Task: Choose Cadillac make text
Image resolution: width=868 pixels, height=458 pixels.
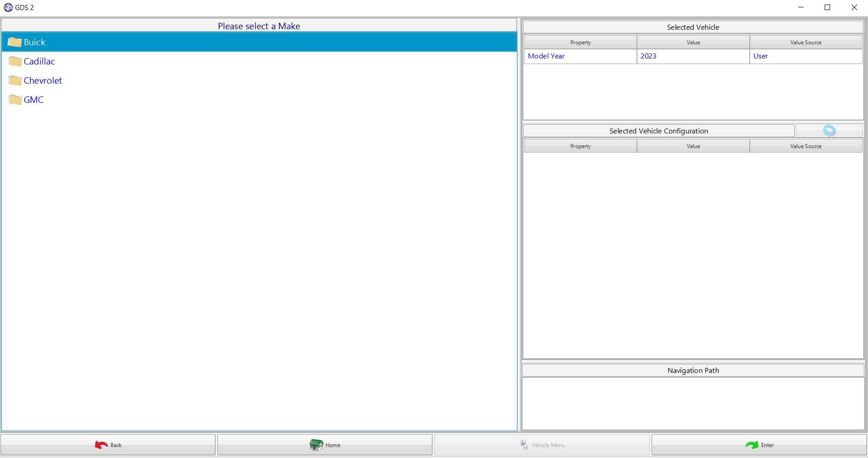Action: tap(39, 61)
